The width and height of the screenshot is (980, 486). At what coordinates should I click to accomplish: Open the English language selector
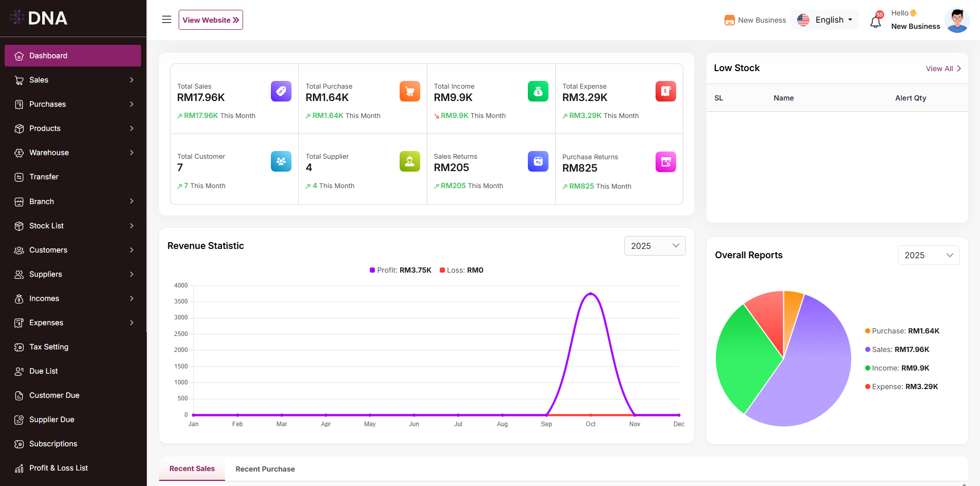(x=825, y=20)
